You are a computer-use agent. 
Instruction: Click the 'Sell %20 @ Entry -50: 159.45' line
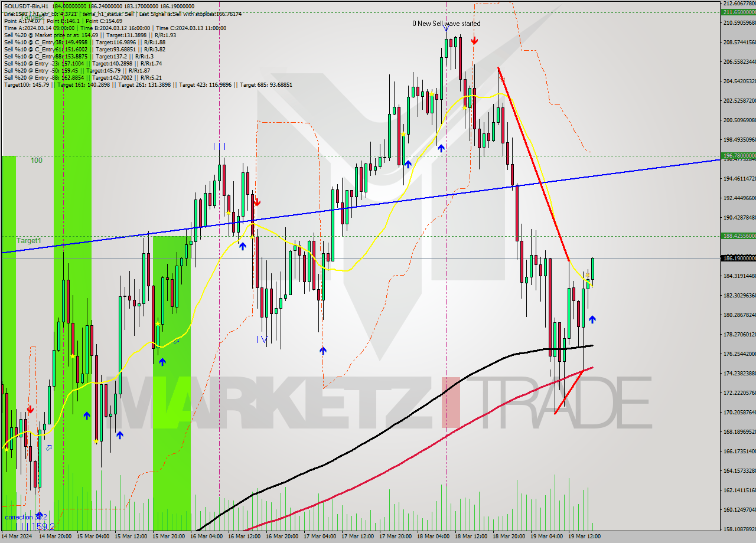pos(78,70)
